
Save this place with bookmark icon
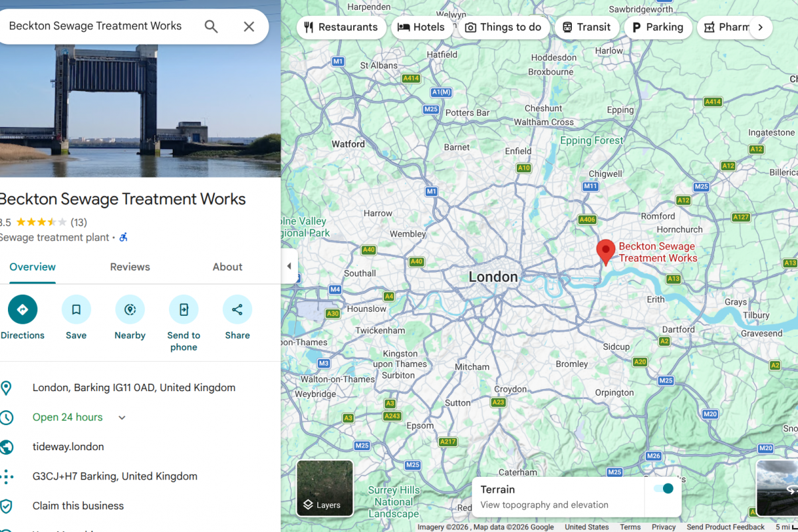pyautogui.click(x=76, y=310)
